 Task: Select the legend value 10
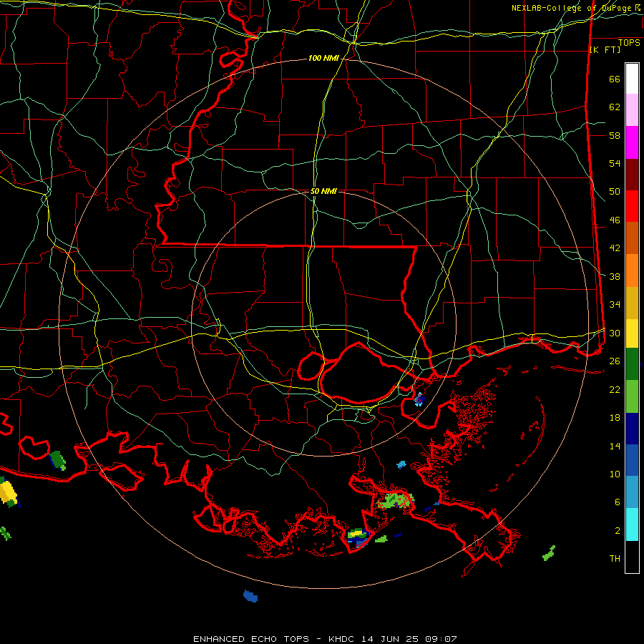(615, 474)
